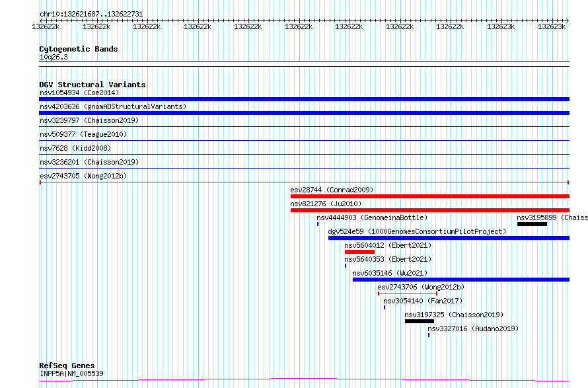Screen dimensions: 588x388
Task: Select the nsv3195899 label text
Action: coord(552,217)
